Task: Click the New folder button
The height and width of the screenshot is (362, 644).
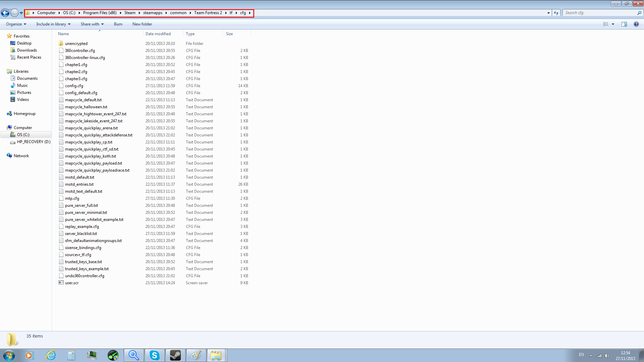Action: (142, 24)
